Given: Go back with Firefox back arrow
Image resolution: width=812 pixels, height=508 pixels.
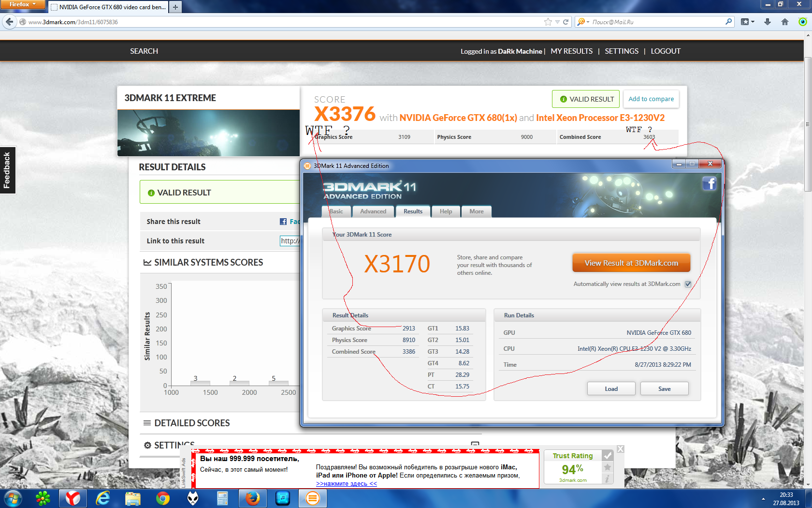Looking at the screenshot, I should coord(9,22).
